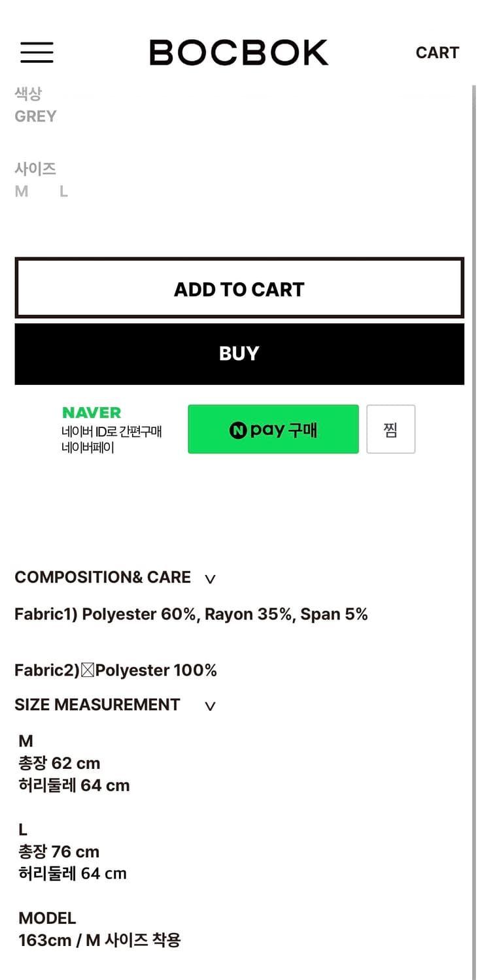Open the CART page
This screenshot has height=980, width=480.
pyautogui.click(x=437, y=52)
